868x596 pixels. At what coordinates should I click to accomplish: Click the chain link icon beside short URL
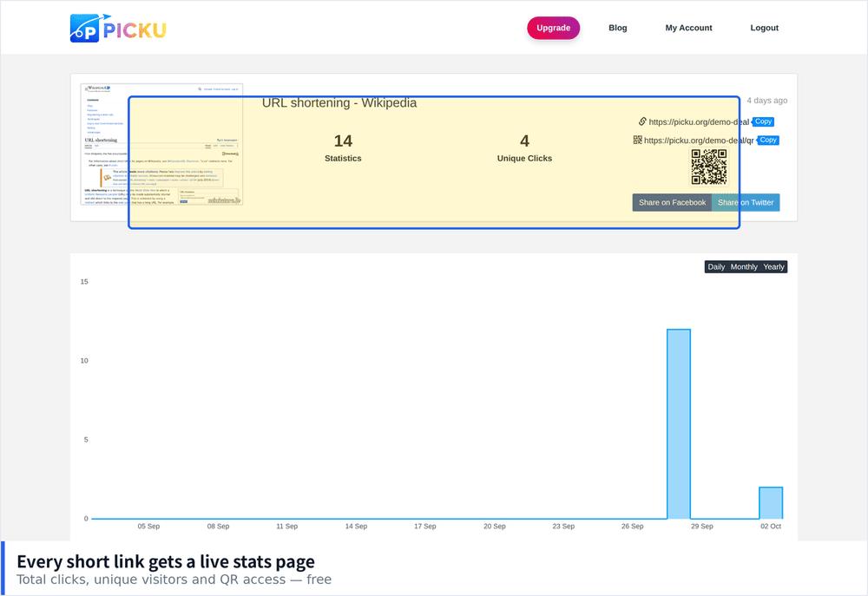(642, 121)
